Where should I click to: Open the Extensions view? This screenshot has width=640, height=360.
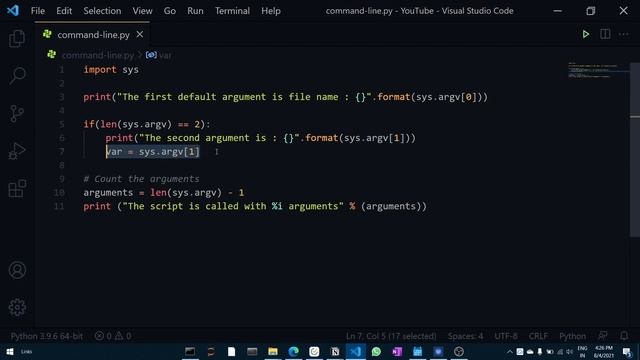pyautogui.click(x=17, y=188)
